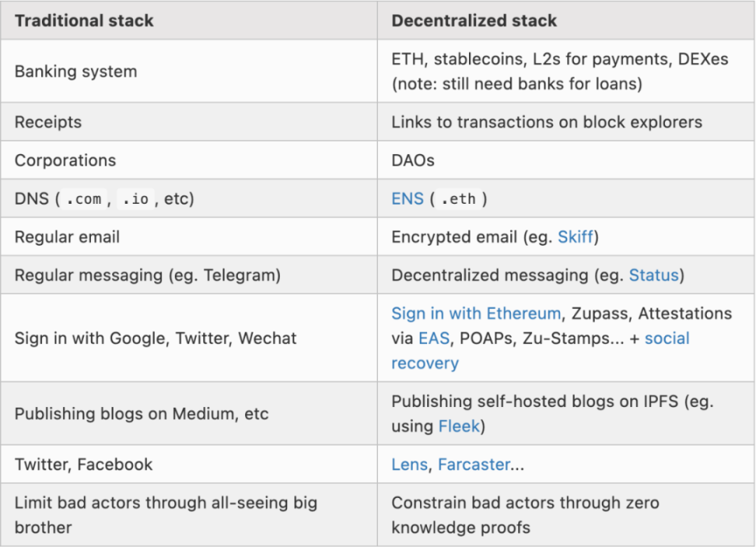Click the Decentralized stack column header
Image resolution: width=756 pixels, height=547 pixels.
point(474,21)
